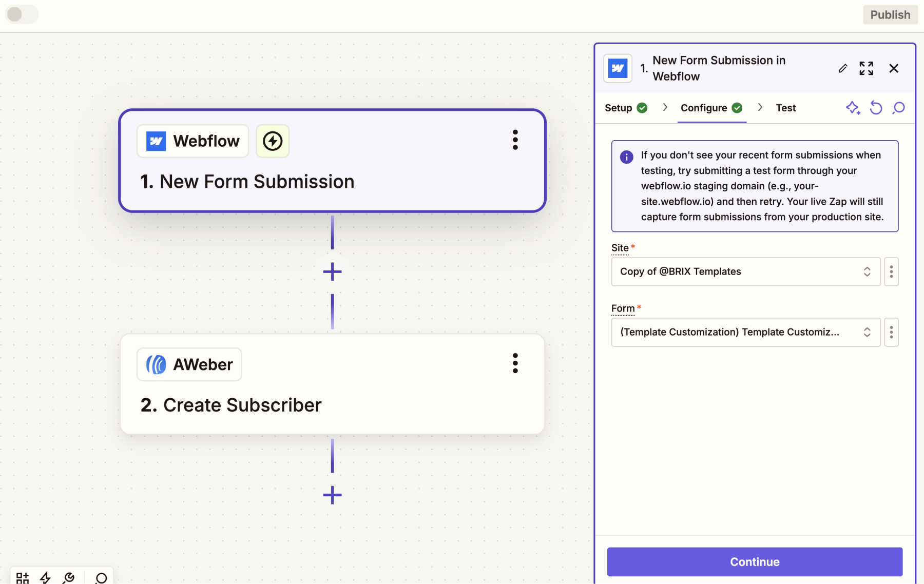Click the lightning bolt icon in bottom toolbar

tap(45, 578)
